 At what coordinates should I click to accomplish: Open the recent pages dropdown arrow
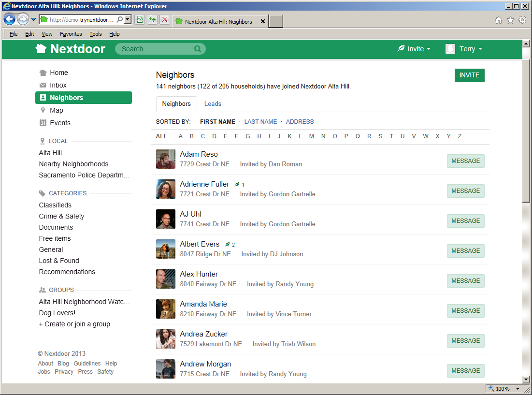[x=33, y=19]
